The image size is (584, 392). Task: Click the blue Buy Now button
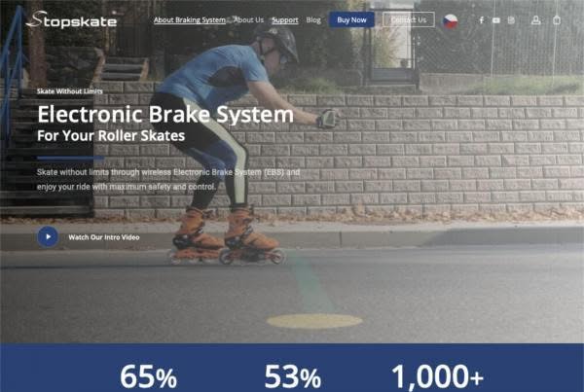tap(351, 19)
